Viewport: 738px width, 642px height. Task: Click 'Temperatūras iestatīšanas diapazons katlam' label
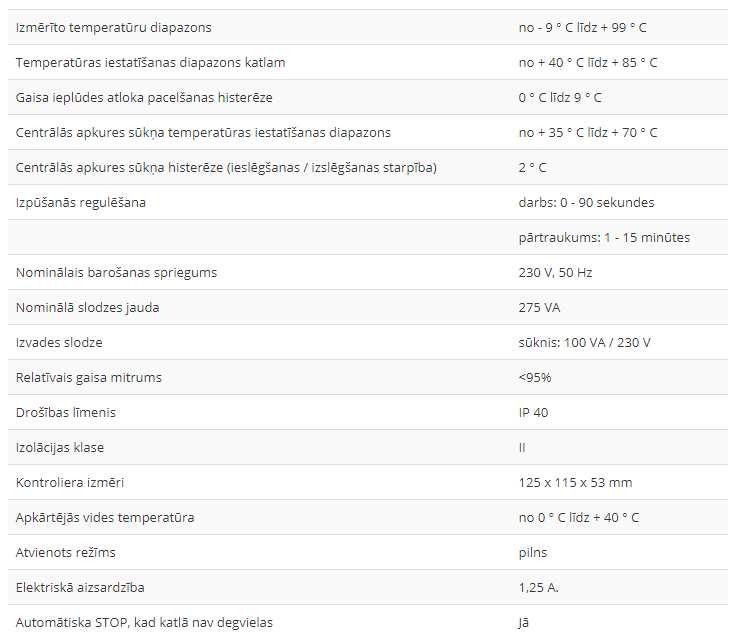(x=151, y=62)
